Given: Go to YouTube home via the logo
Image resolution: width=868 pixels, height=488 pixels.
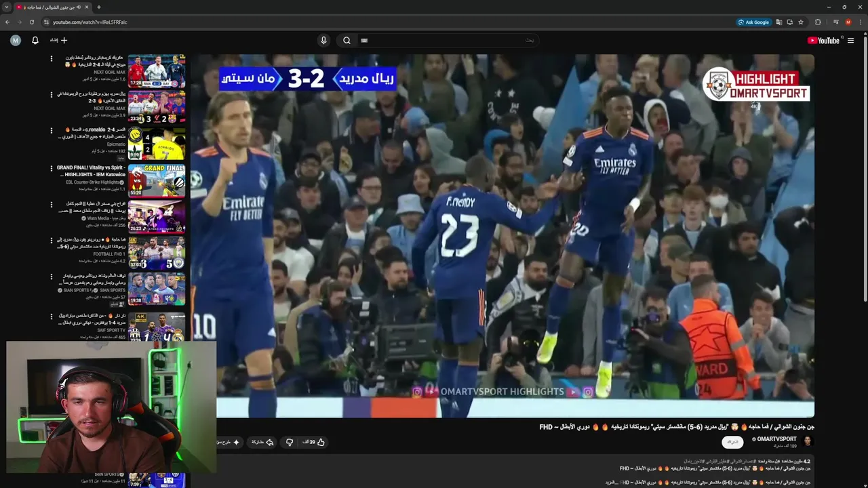Looking at the screenshot, I should pyautogui.click(x=823, y=41).
